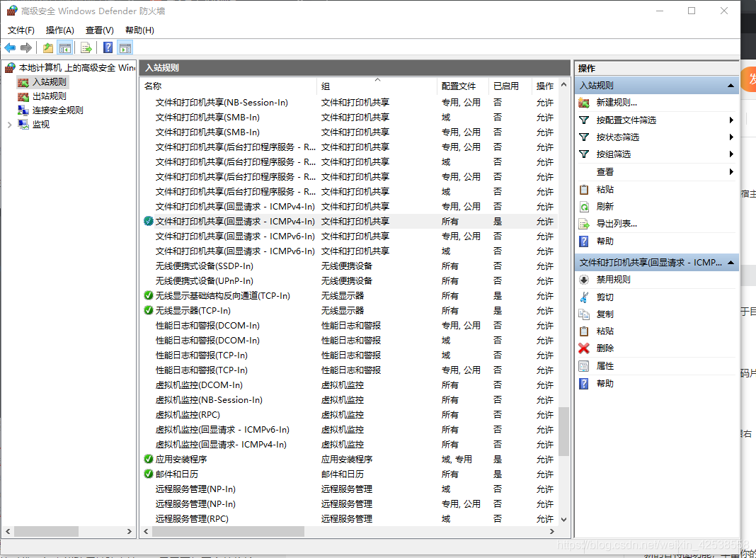Open the 按配置文件筛选 submenu arrow
The height and width of the screenshot is (558, 756).
731,120
